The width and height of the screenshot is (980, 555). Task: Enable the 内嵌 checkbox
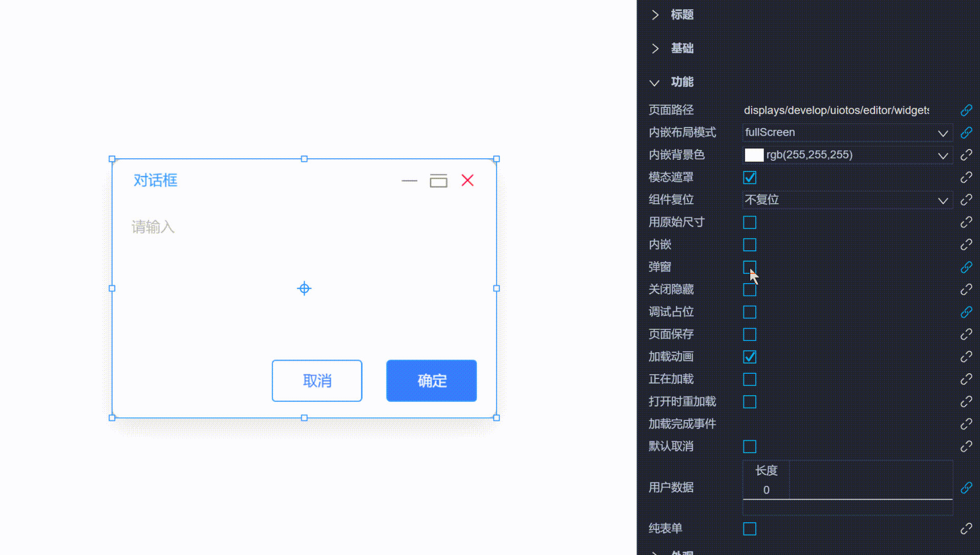click(x=749, y=245)
